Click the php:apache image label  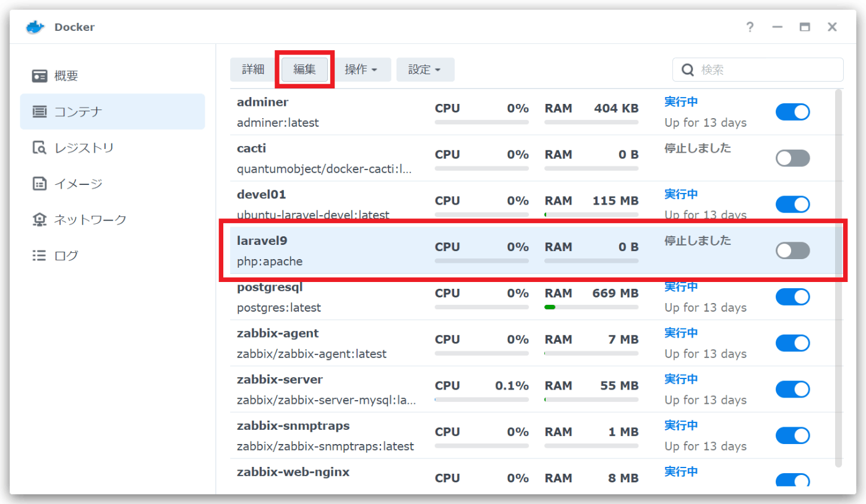click(x=270, y=262)
